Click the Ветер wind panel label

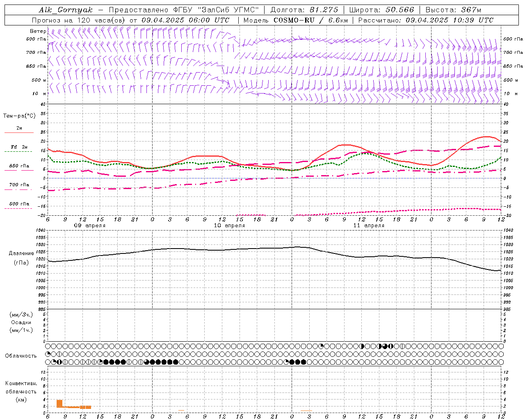click(38, 31)
